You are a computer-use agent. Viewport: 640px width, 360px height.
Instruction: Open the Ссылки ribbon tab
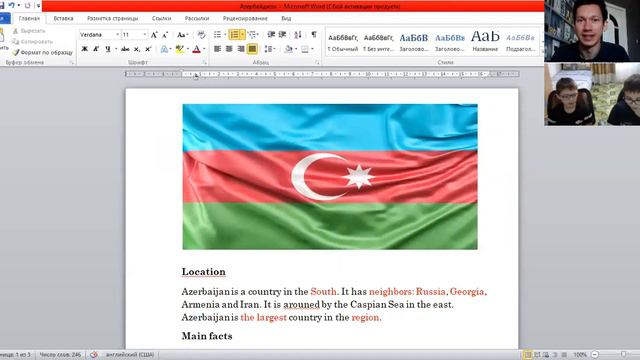162,18
